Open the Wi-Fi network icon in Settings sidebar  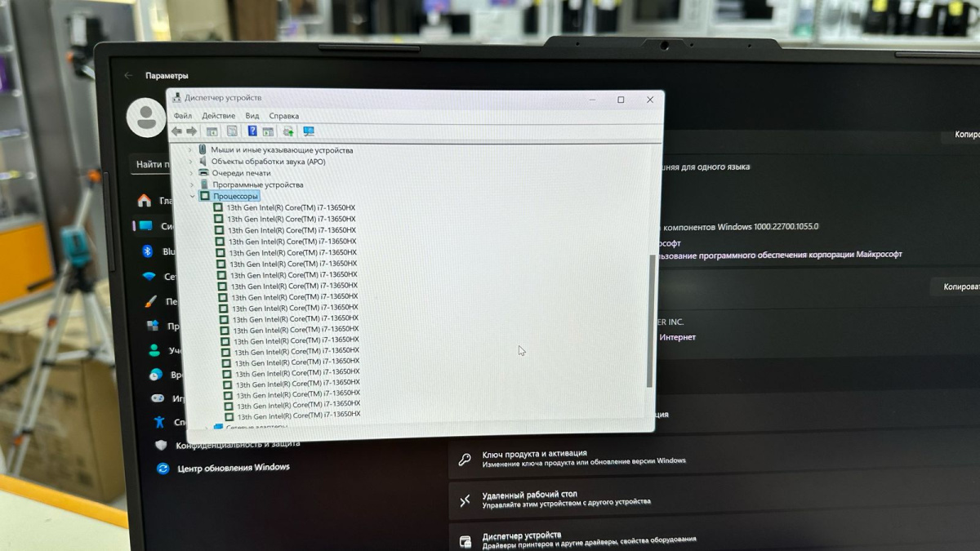click(x=149, y=277)
